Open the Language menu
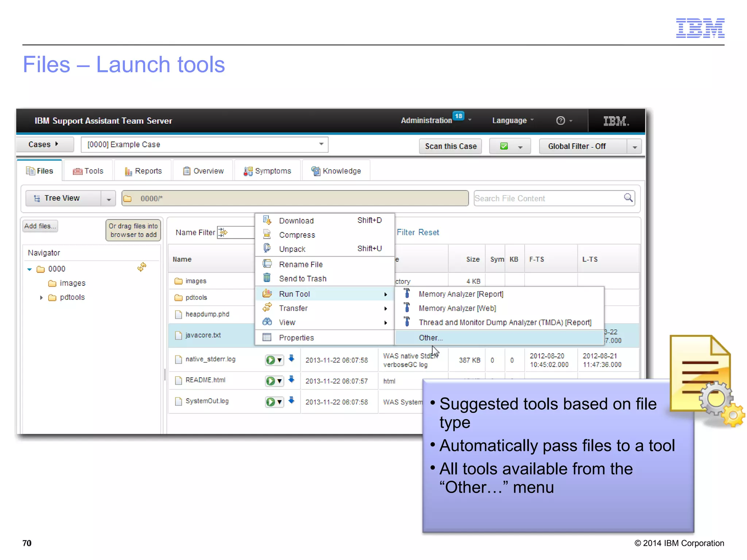 tap(513, 121)
